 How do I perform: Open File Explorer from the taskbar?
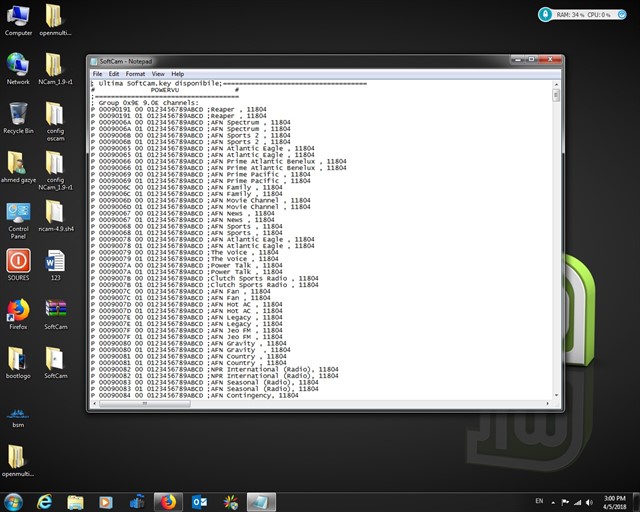(75, 502)
